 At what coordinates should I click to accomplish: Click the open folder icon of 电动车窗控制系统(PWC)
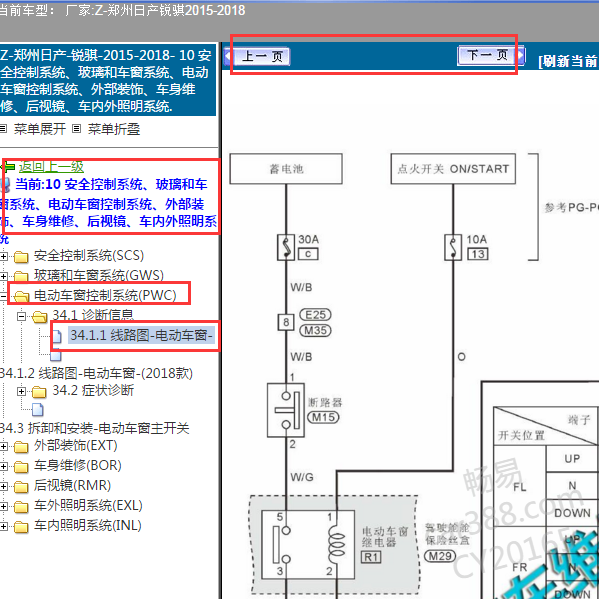coord(21,296)
